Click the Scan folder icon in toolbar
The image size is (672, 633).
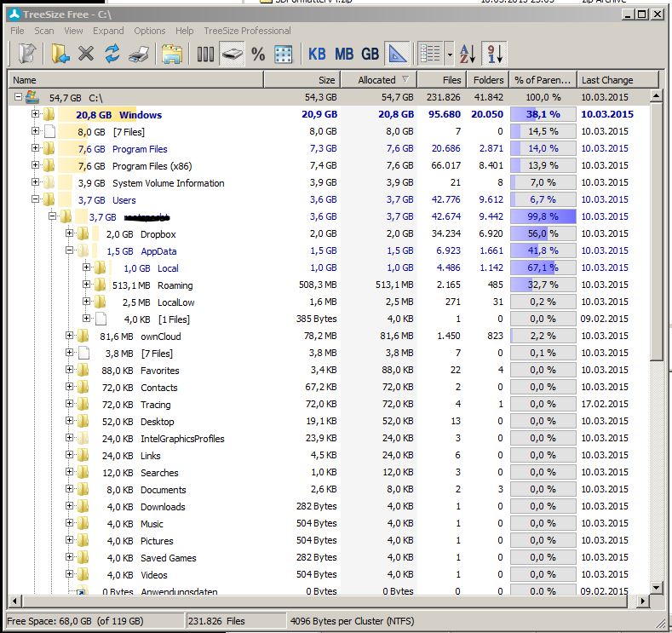pos(60,54)
